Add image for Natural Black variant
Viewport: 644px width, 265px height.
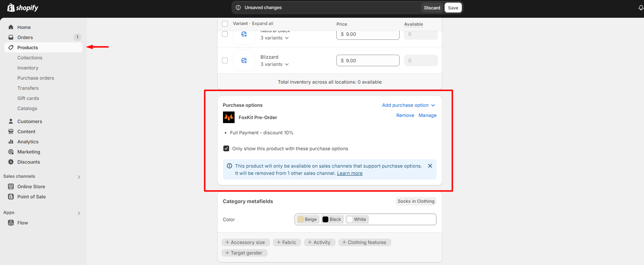pyautogui.click(x=244, y=34)
